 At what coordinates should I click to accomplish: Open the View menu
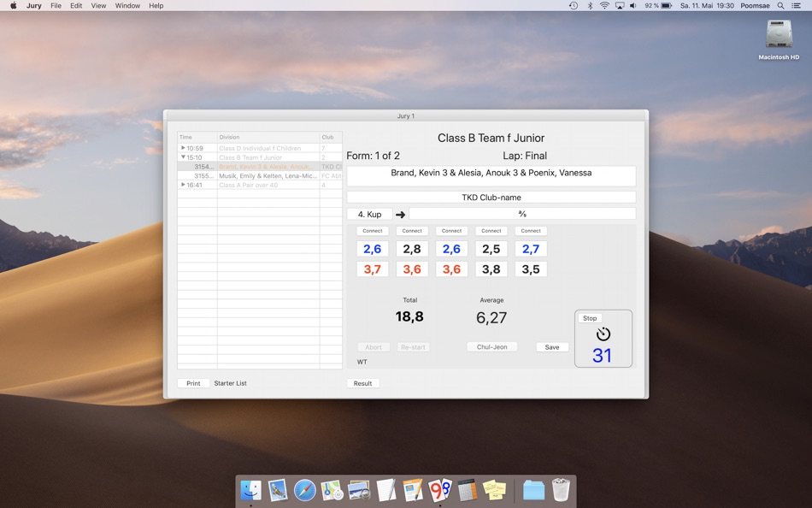(x=98, y=5)
